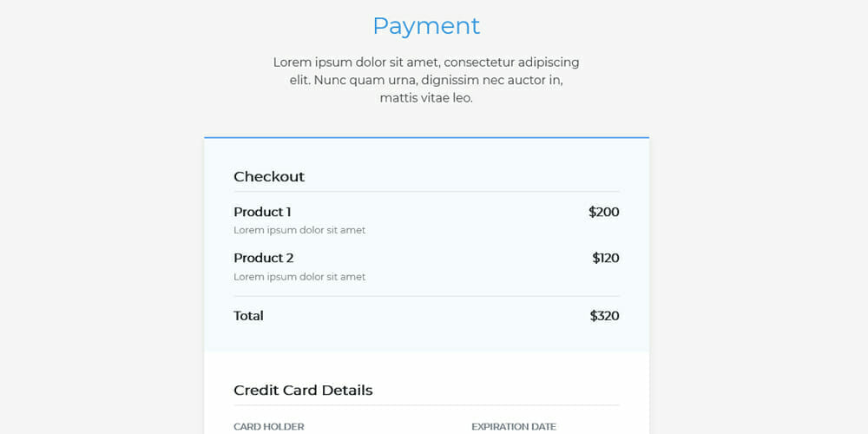Screen dimensions: 868x434
Task: Click the divider under Credit Card Details
Action: coord(426,404)
